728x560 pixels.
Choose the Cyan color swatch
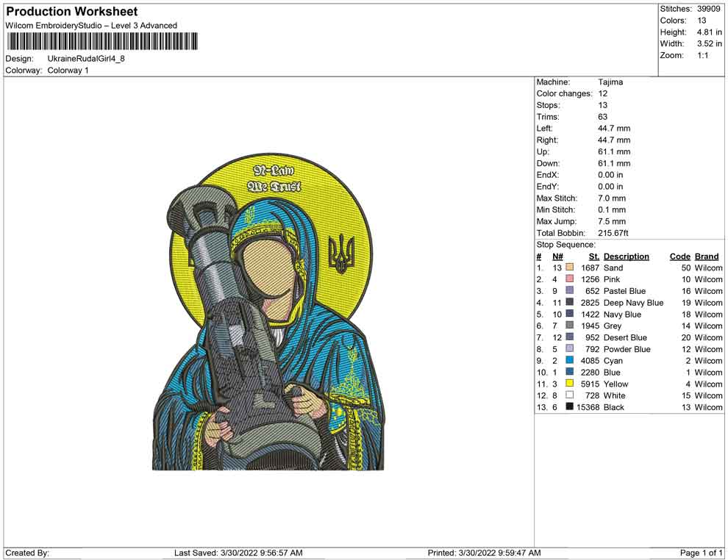[x=570, y=360]
